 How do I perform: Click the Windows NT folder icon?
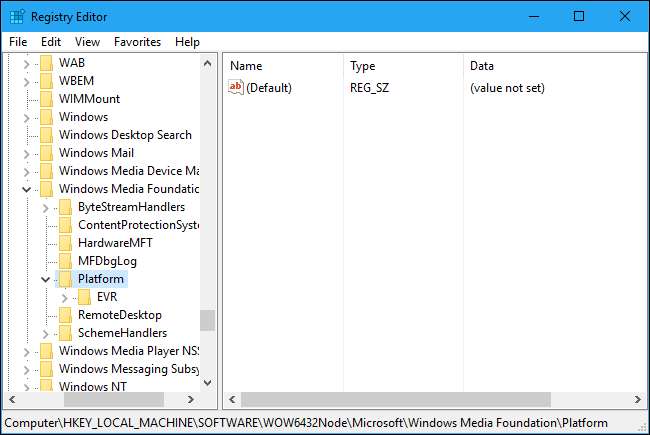coord(46,386)
